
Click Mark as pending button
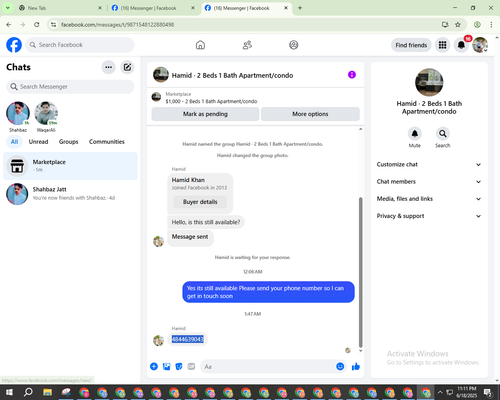coord(205,114)
